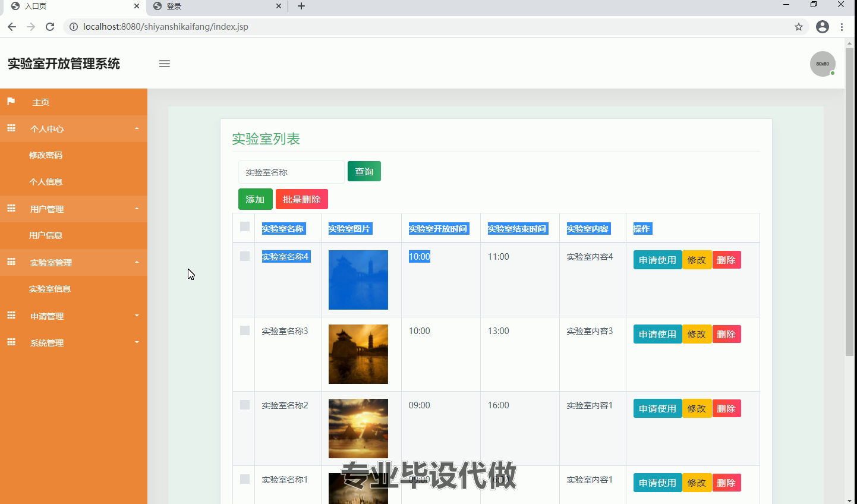
Task: Click 删除 for 实验室名称2
Action: (x=726, y=408)
